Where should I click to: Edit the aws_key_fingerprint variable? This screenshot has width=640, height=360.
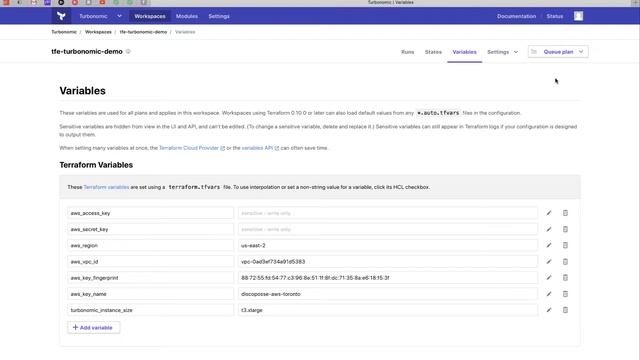tap(549, 278)
